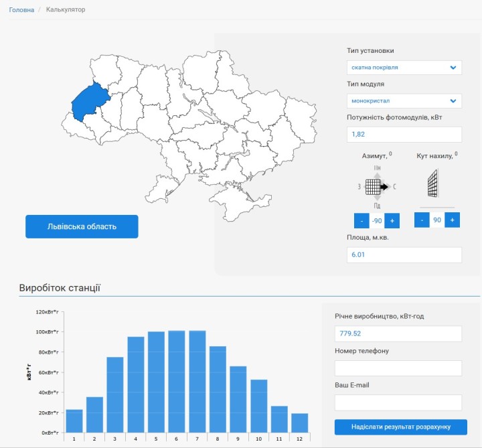Click the month 6 bar in chart
This screenshot has height=448, width=482.
177,382
